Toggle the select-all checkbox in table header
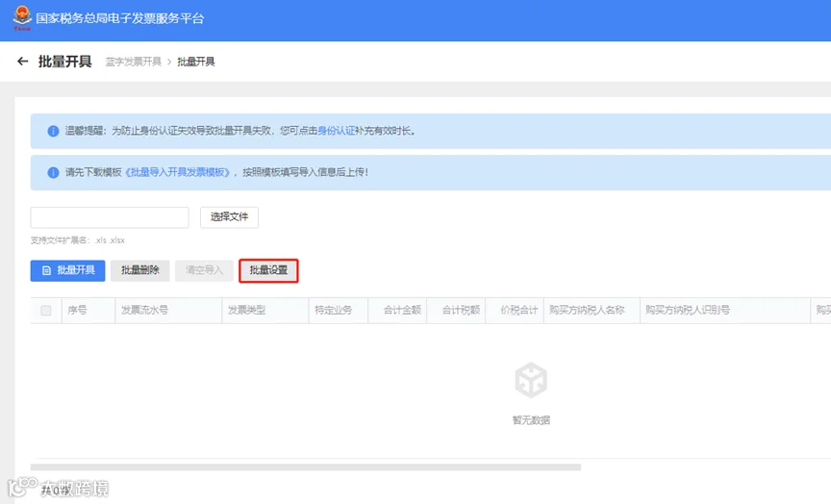 tap(46, 311)
